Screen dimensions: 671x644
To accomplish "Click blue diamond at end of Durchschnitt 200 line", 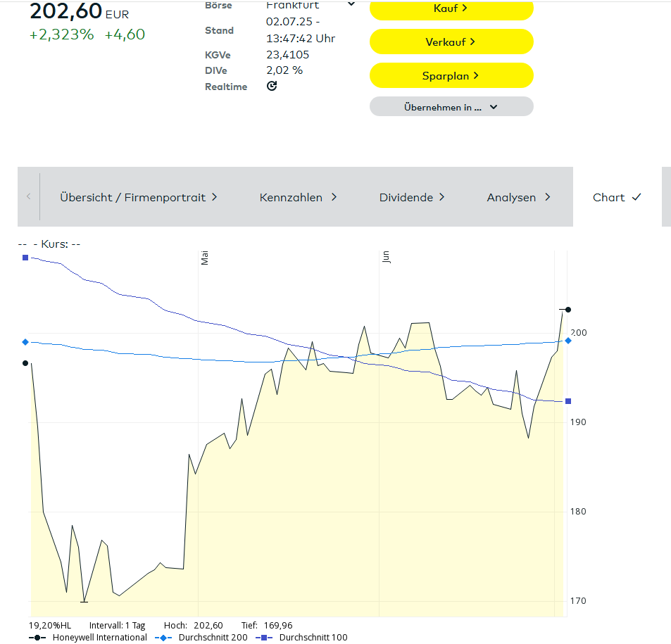I will pyautogui.click(x=568, y=341).
